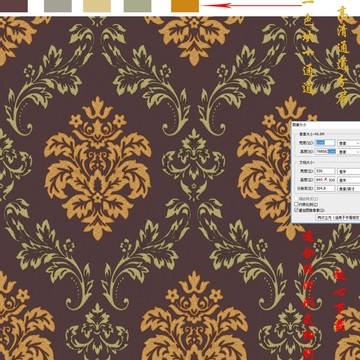Click the pixel width input field
The width and height of the screenshot is (360, 360).
[x=325, y=143]
